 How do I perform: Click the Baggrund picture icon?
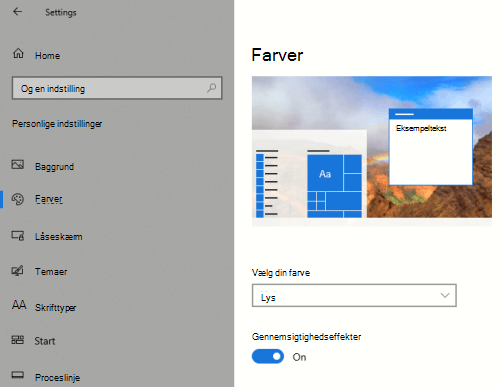point(18,164)
